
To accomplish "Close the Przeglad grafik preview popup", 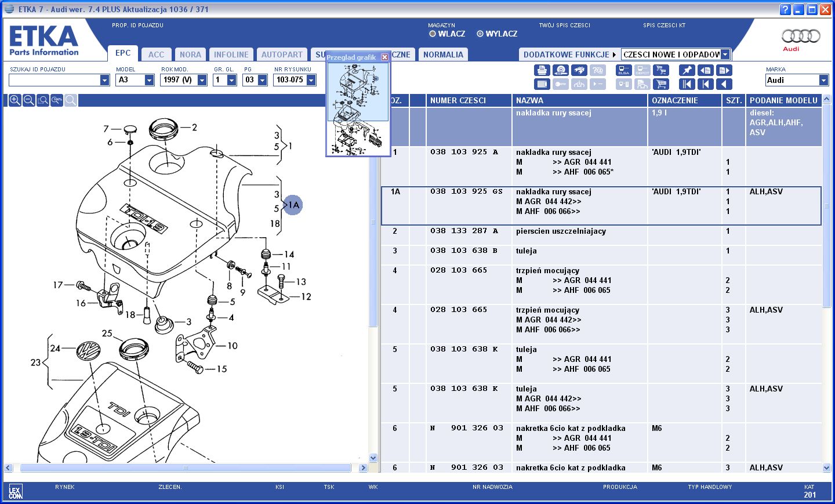I will [384, 57].
